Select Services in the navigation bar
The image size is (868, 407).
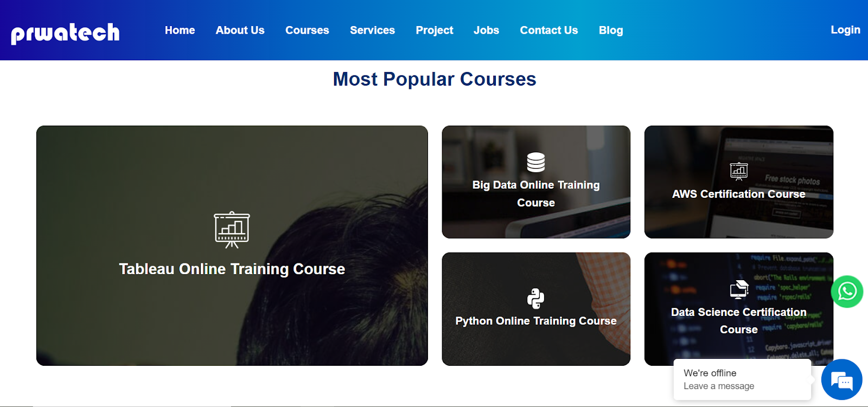(x=372, y=30)
